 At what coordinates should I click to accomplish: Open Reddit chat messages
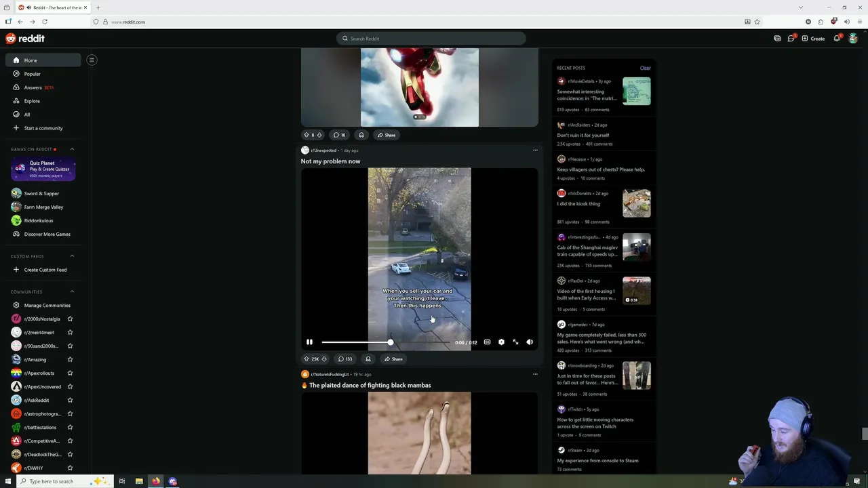tap(791, 39)
